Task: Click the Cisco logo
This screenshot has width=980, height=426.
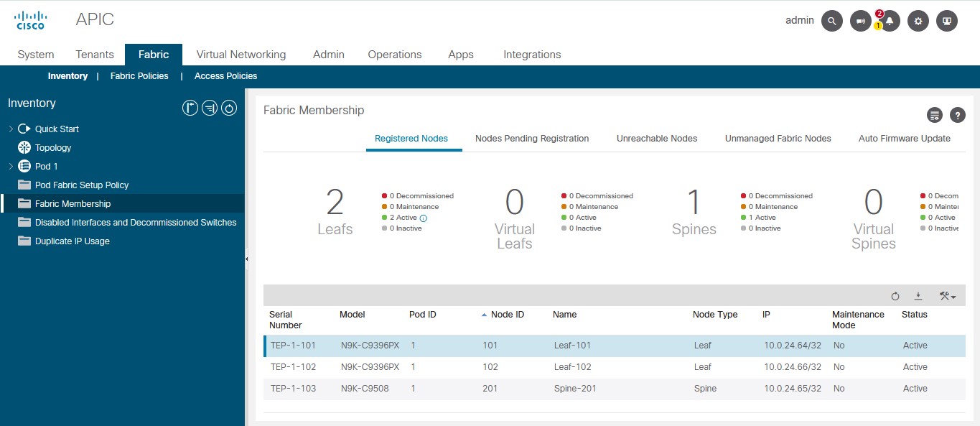Action: [x=30, y=20]
